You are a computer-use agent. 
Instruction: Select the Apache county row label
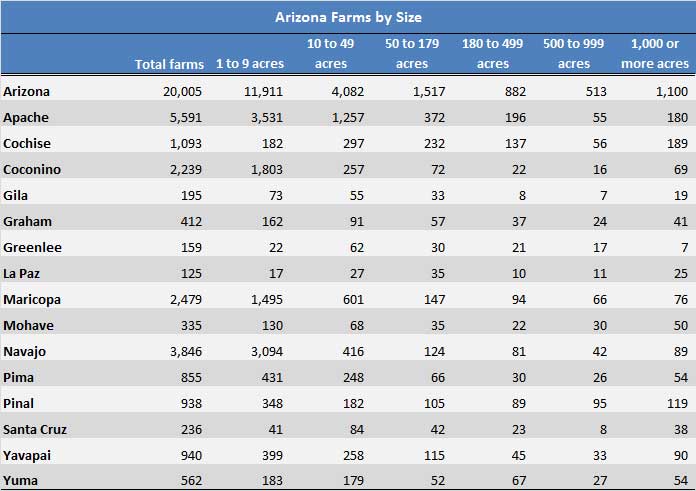[27, 117]
